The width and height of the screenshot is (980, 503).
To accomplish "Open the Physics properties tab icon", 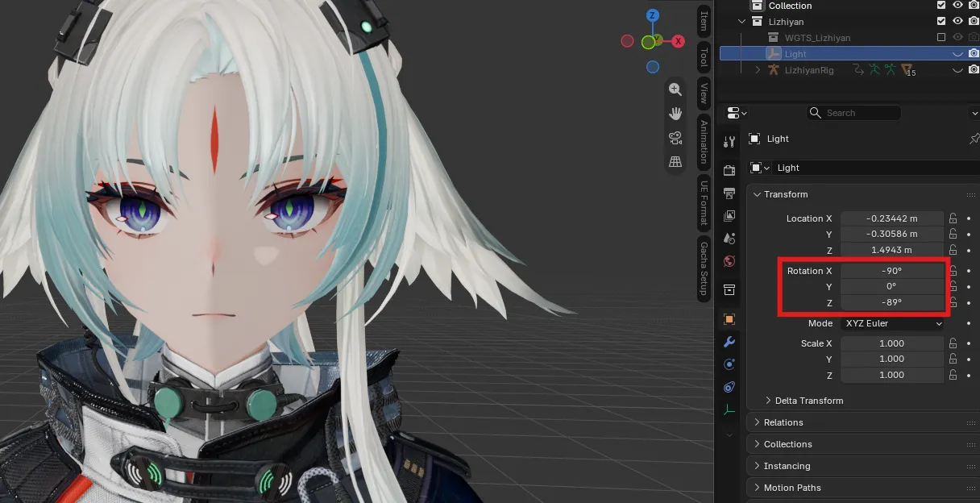I will (x=729, y=364).
